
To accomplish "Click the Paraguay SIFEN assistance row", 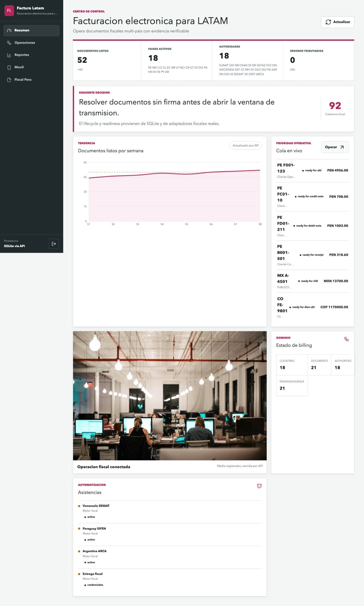I will point(170,535).
